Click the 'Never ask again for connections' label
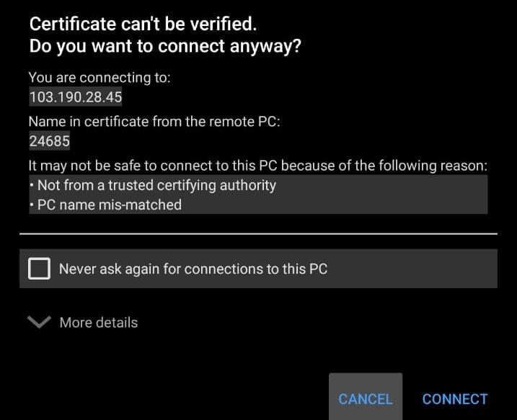This screenshot has height=420, width=517. (x=193, y=269)
